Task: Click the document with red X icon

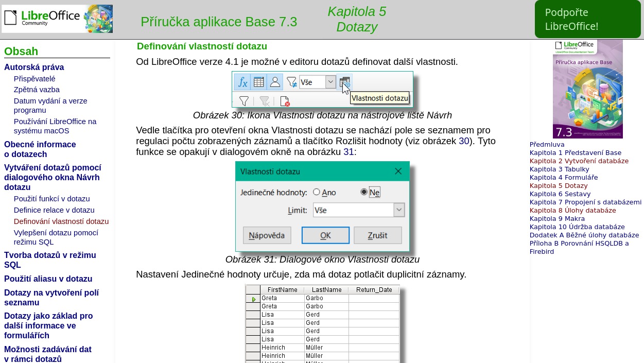Action: [285, 101]
